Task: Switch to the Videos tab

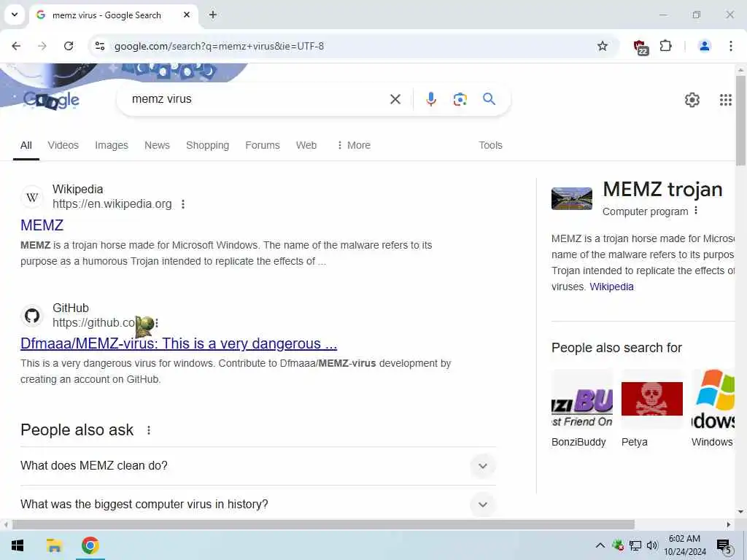Action: [63, 145]
